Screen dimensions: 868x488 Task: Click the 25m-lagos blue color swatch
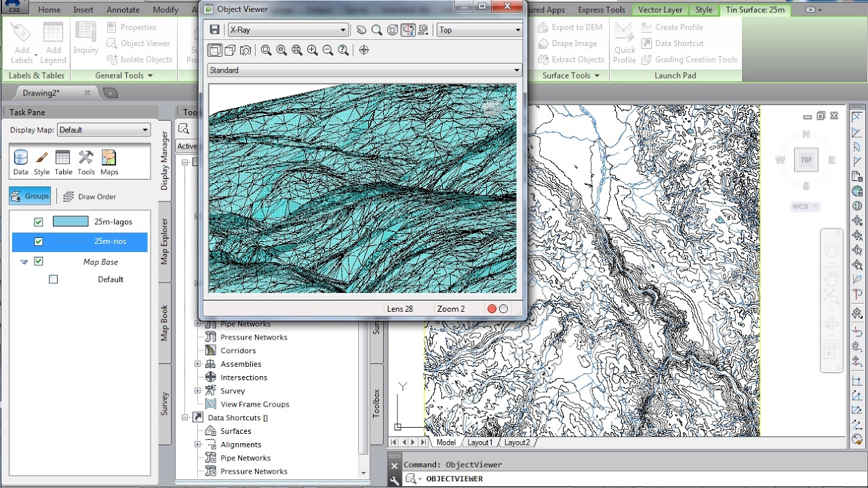[71, 222]
